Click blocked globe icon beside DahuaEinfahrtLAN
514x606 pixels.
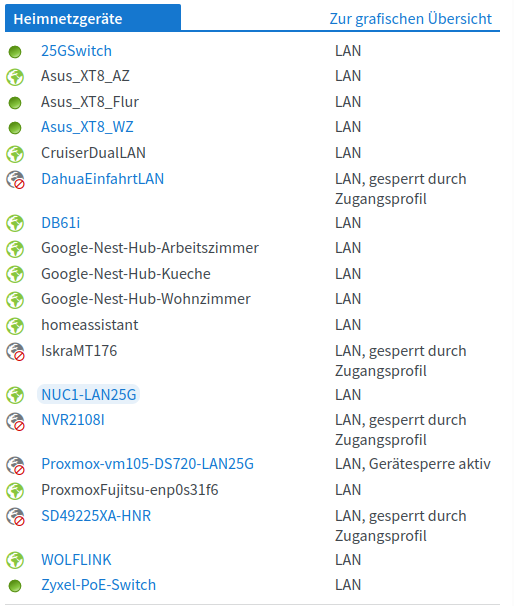point(15,180)
